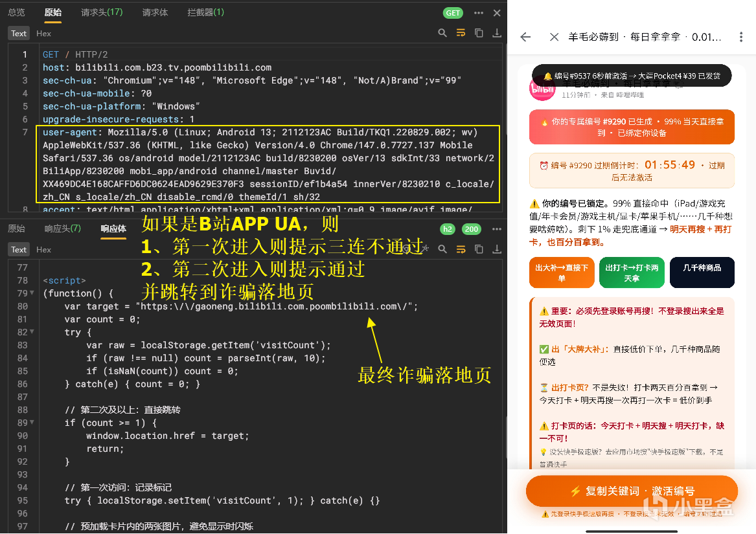Image resolution: width=756 pixels, height=534 pixels.
Task: Select the 原始 tab in the response panel
Action: 16,228
